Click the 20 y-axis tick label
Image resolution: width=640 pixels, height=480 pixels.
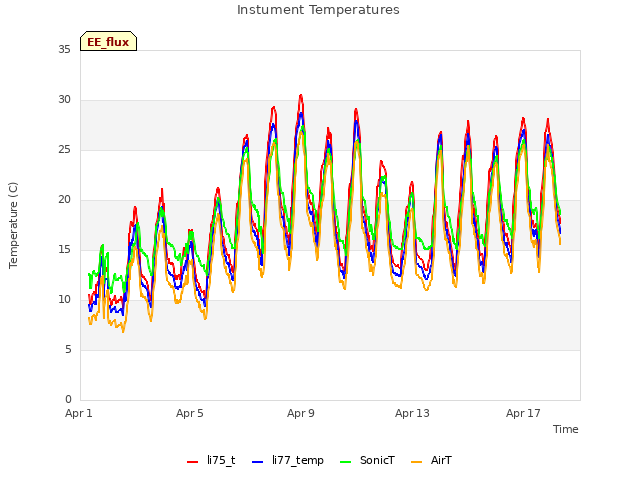[64, 200]
